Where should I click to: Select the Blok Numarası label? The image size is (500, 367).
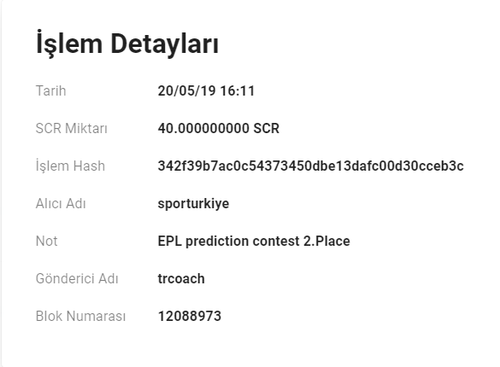click(81, 316)
